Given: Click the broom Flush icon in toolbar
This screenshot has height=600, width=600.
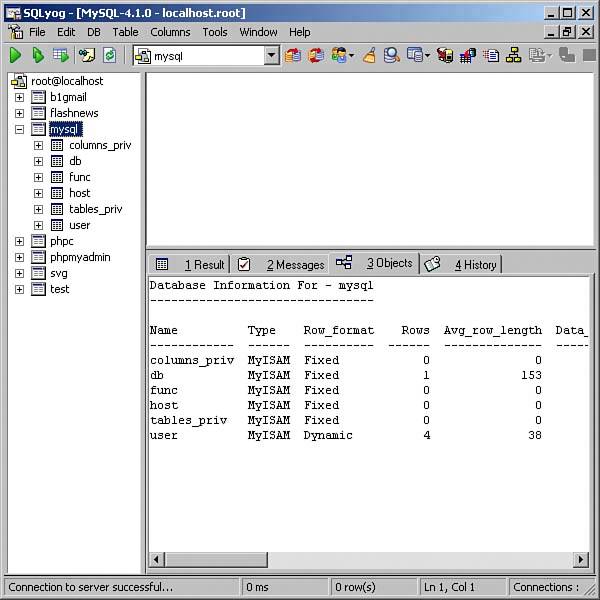Looking at the screenshot, I should [x=369, y=56].
